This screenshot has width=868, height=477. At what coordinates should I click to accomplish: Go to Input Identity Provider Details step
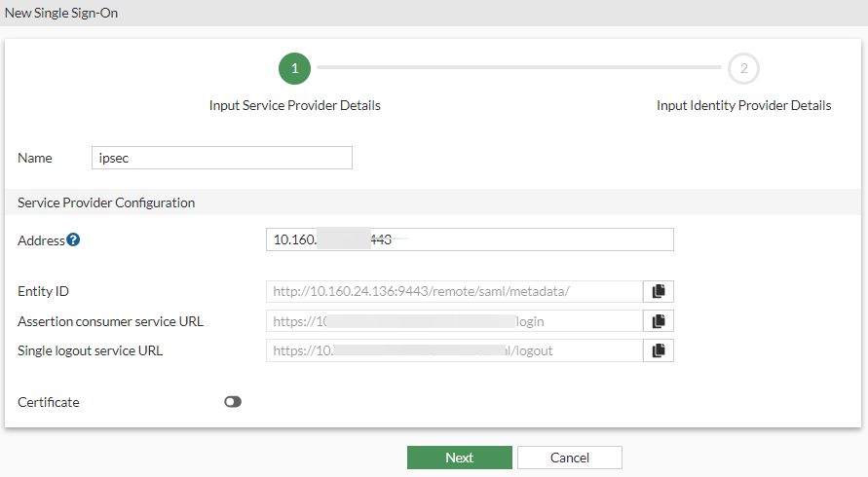(x=743, y=105)
